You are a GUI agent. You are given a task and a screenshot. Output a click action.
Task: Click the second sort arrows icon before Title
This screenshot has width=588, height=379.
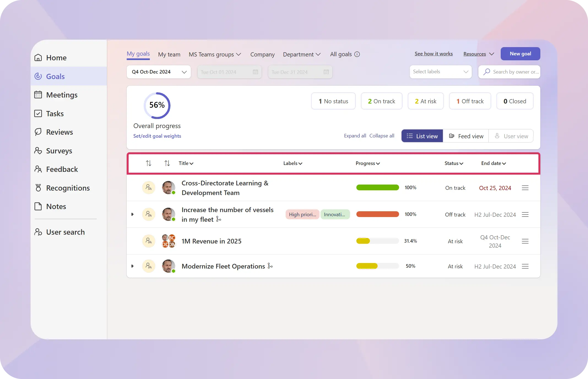click(x=167, y=163)
